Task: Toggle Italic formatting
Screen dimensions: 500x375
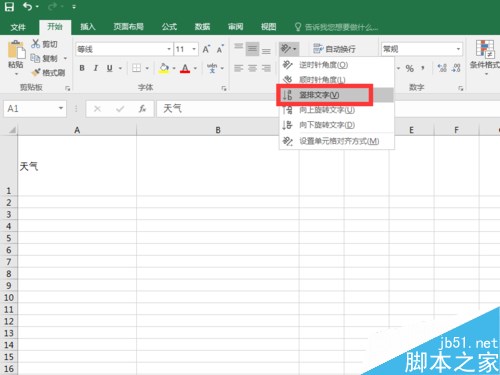Action: [96, 68]
